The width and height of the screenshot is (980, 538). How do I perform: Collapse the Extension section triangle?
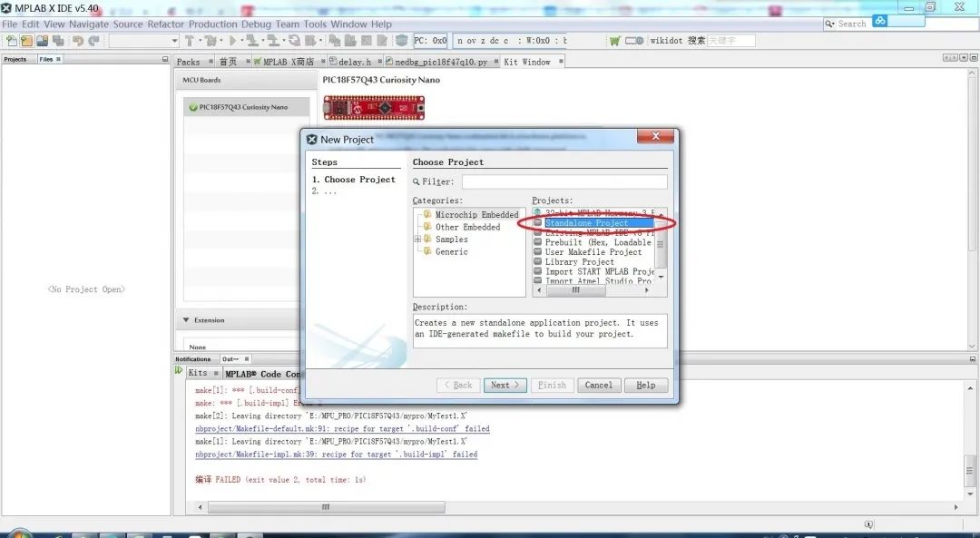pyautogui.click(x=186, y=320)
